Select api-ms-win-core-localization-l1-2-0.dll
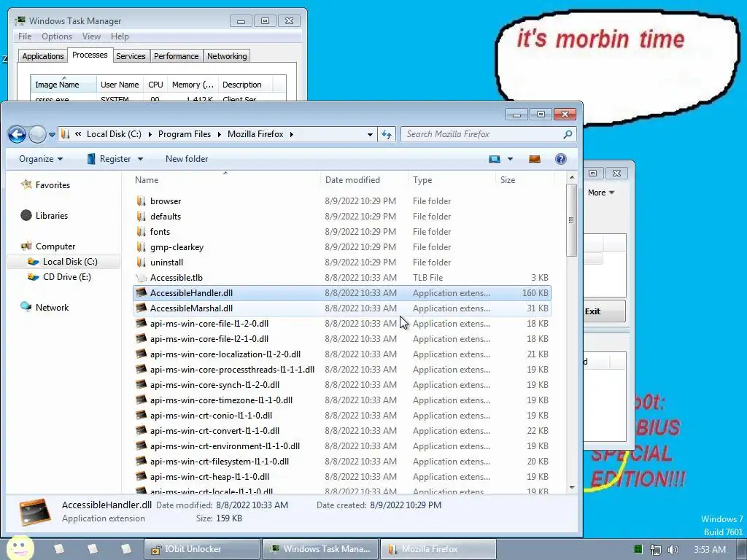The height and width of the screenshot is (560, 747). coord(225,354)
